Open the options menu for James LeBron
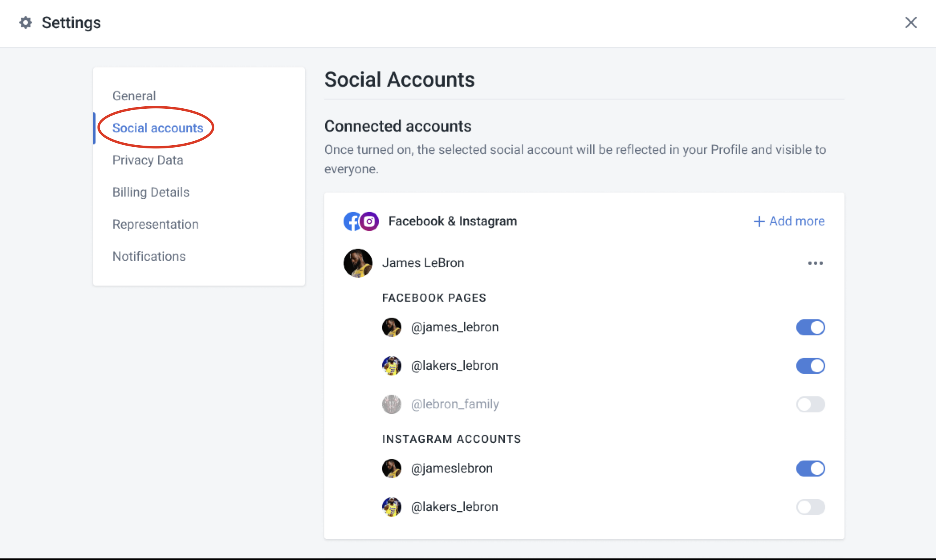The height and width of the screenshot is (560, 936). [x=815, y=263]
